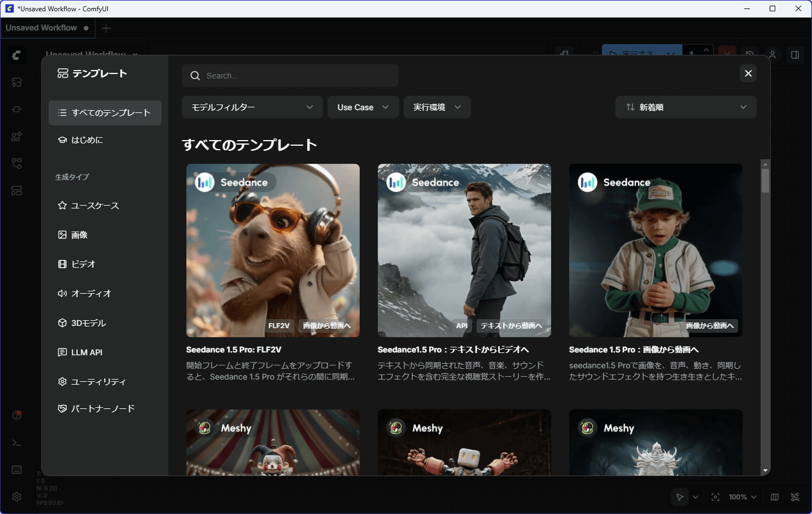The width and height of the screenshot is (812, 514).
Task: Close the templates dialog with X
Action: click(748, 73)
